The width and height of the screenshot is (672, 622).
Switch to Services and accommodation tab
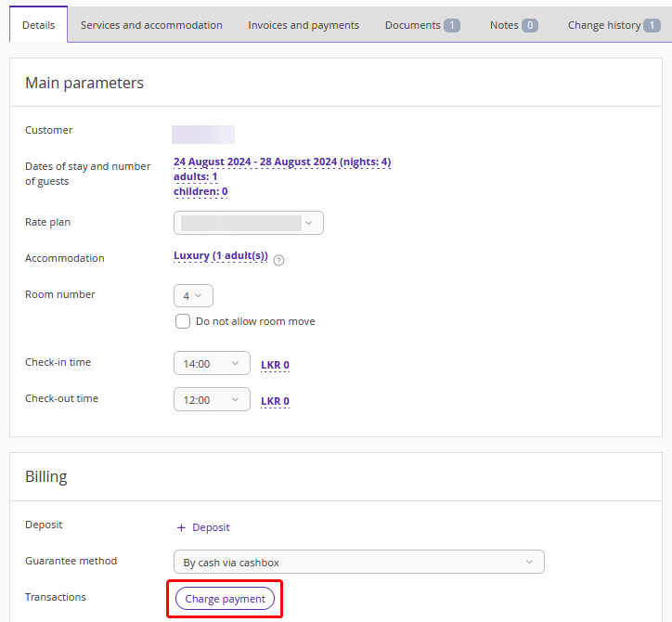[x=151, y=25]
